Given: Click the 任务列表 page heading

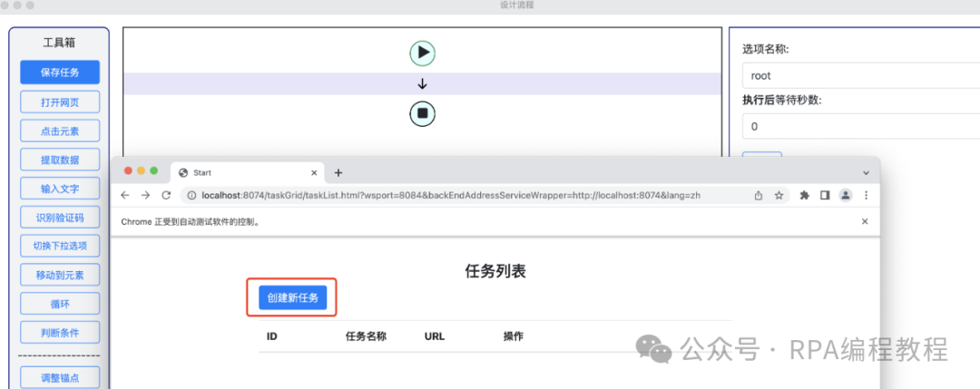Looking at the screenshot, I should [495, 271].
